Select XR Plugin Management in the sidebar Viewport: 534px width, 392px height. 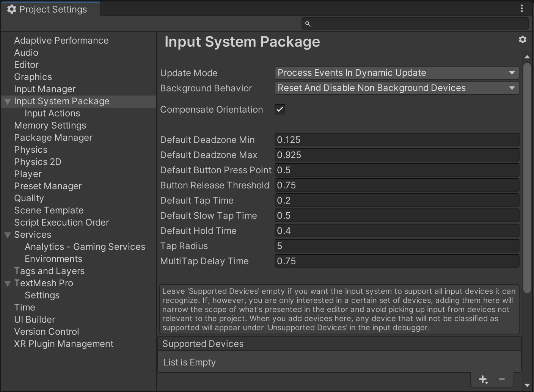tap(63, 343)
